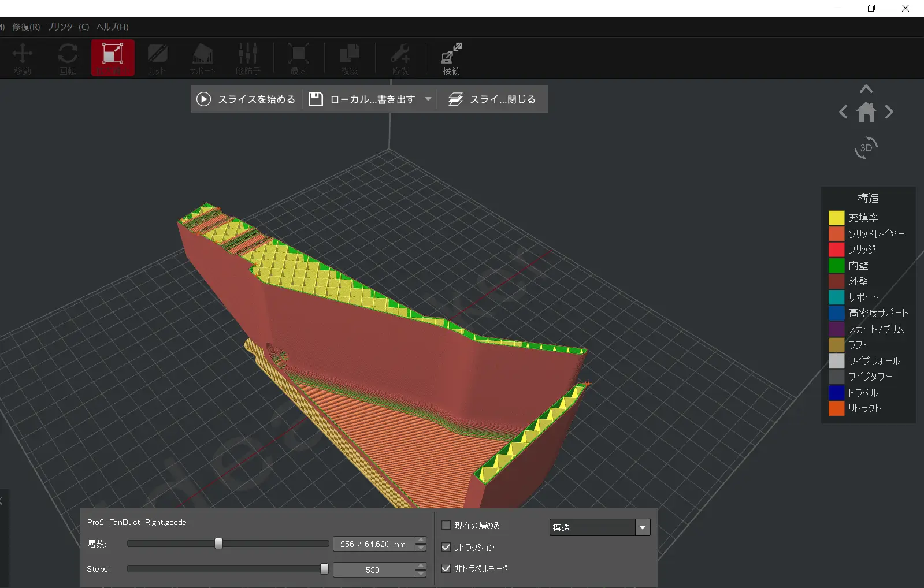Enable the 現在の層のみ checkbox
This screenshot has width=924, height=588.
point(446,525)
